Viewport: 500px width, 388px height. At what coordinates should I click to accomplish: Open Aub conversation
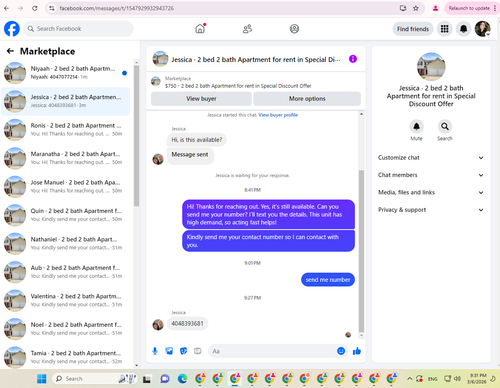click(66, 272)
